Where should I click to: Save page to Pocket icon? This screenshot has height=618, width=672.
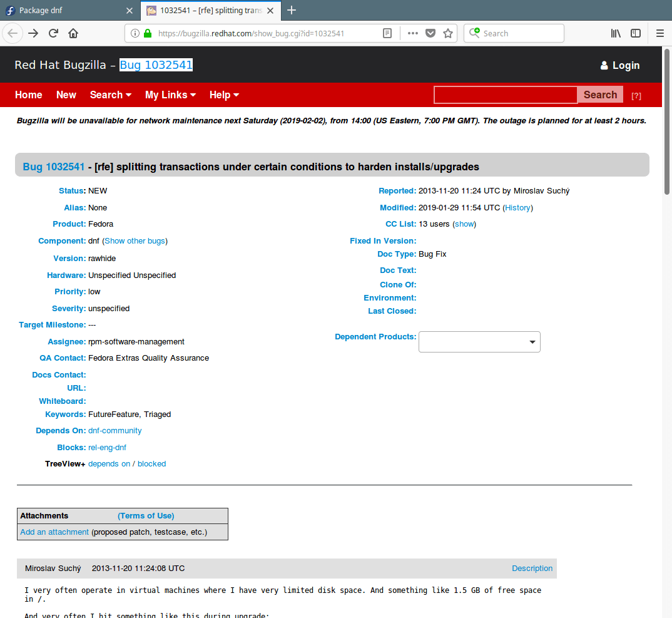click(430, 33)
